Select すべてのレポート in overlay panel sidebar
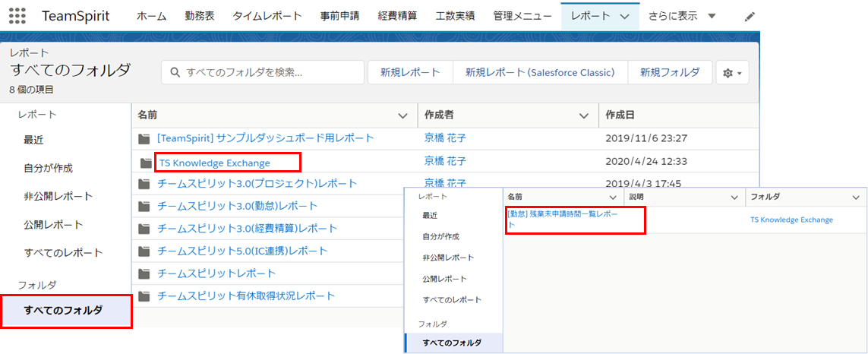The width and height of the screenshot is (868, 354). coord(453,300)
